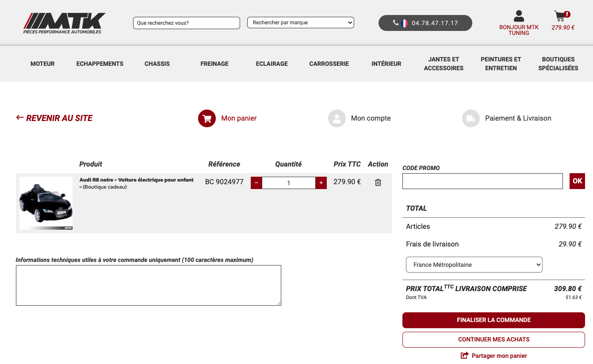The height and width of the screenshot is (364, 593).
Task: Focus the Que recherchez vous search field
Action: coord(187,23)
